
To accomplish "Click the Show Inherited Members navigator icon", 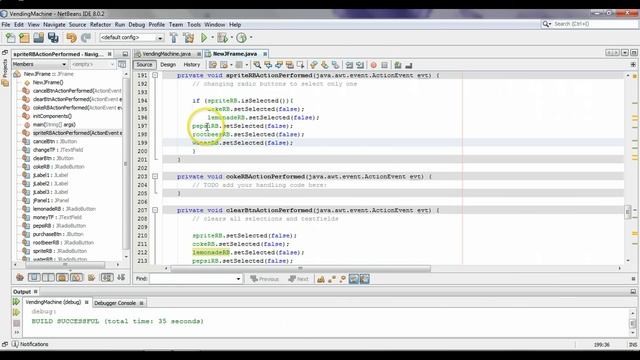I will (x=20, y=278).
